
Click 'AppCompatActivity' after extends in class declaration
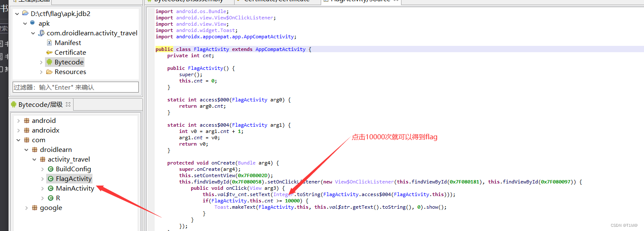pyautogui.click(x=280, y=49)
